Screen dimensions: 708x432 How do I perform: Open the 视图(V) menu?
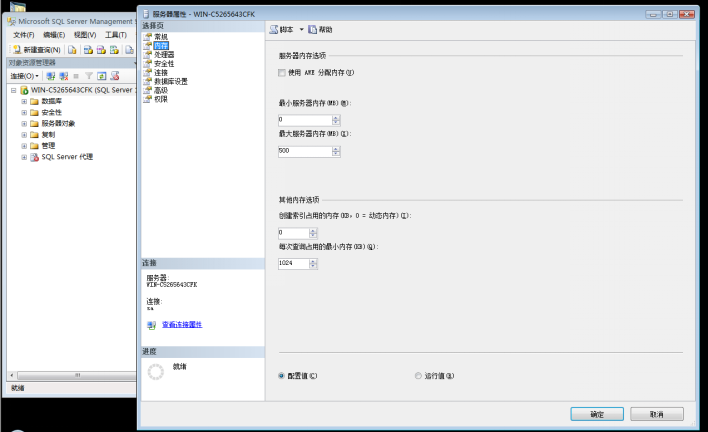pos(85,35)
